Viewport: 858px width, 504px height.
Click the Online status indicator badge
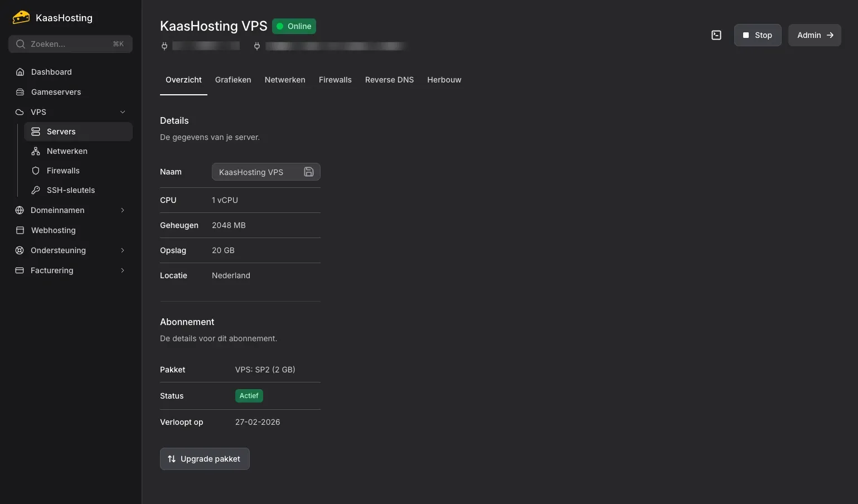coord(294,26)
